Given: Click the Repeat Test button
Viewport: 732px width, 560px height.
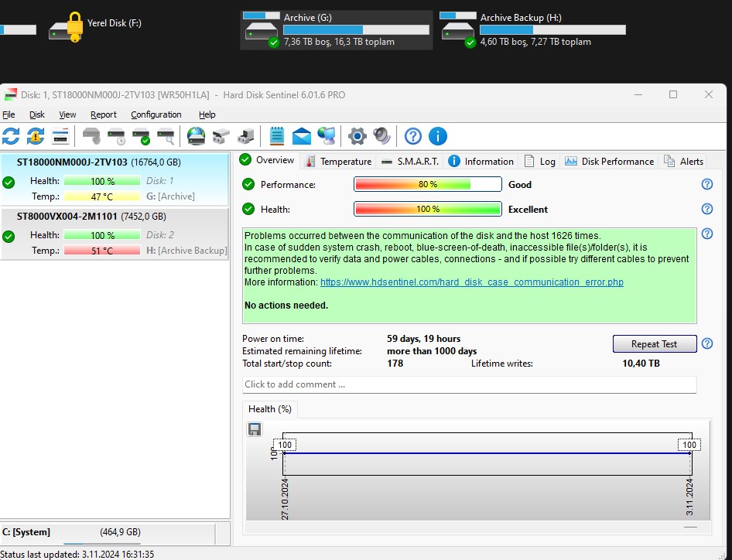Looking at the screenshot, I should point(654,344).
